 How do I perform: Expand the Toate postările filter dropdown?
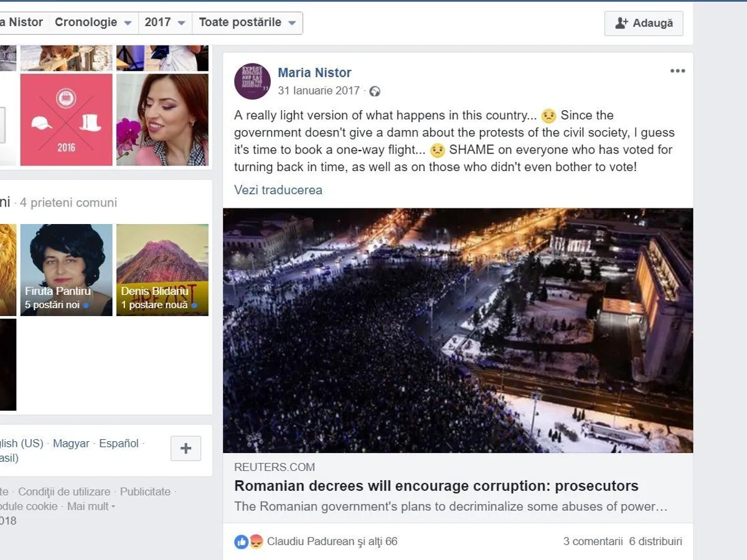[x=247, y=22]
